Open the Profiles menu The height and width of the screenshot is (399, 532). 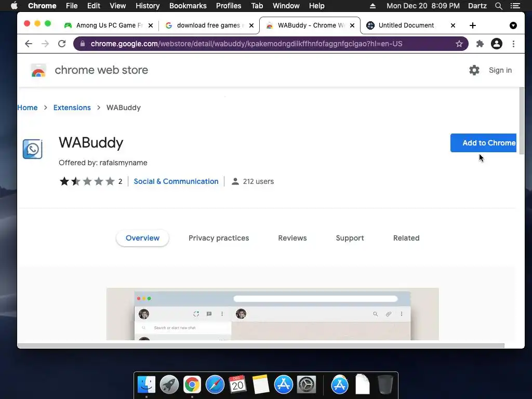[229, 6]
